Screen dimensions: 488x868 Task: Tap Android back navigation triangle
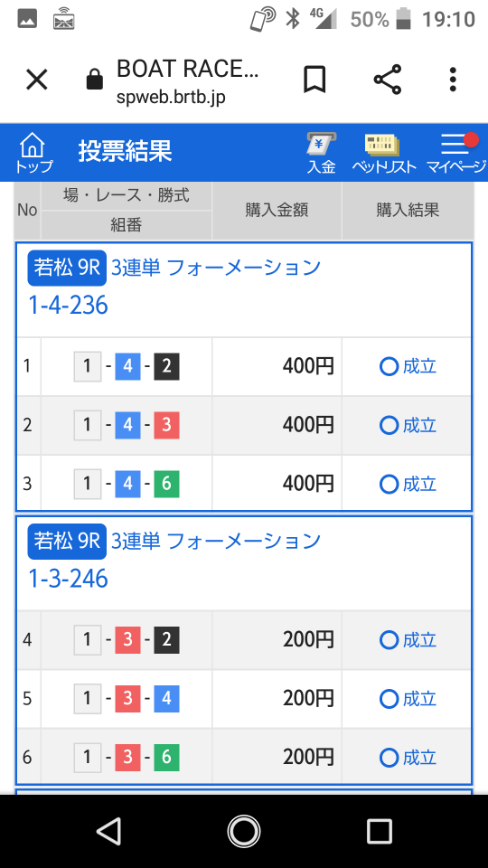point(109,831)
